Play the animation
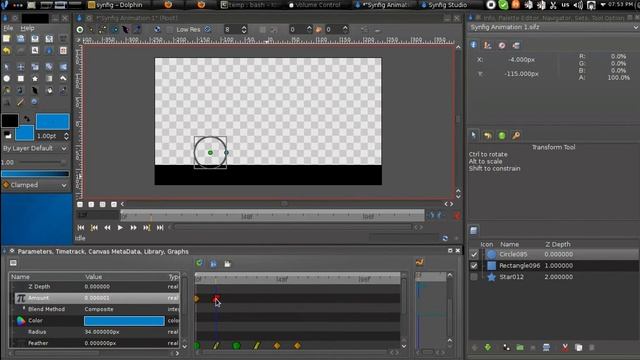Viewport: 640px width, 360px height. coord(120,228)
